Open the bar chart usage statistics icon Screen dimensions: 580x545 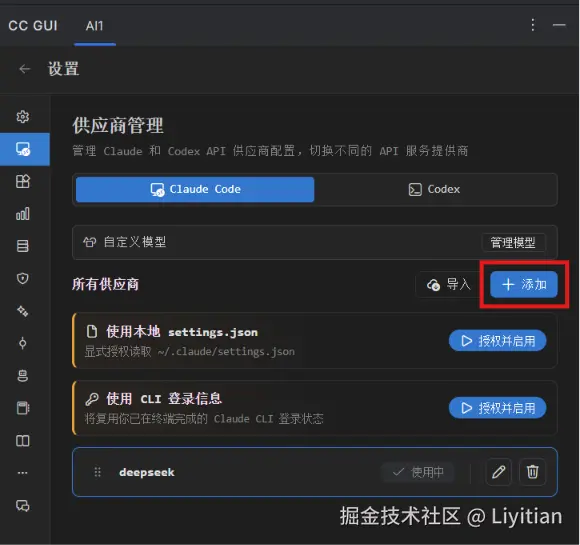pos(23,214)
